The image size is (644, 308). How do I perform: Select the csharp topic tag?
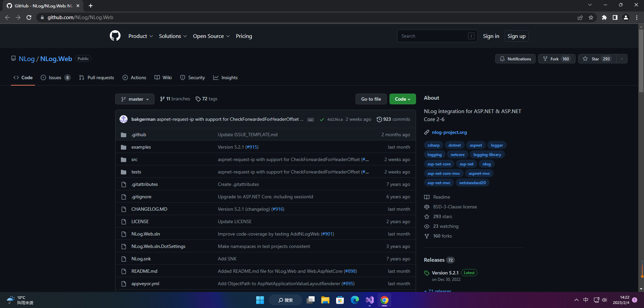[x=433, y=145]
